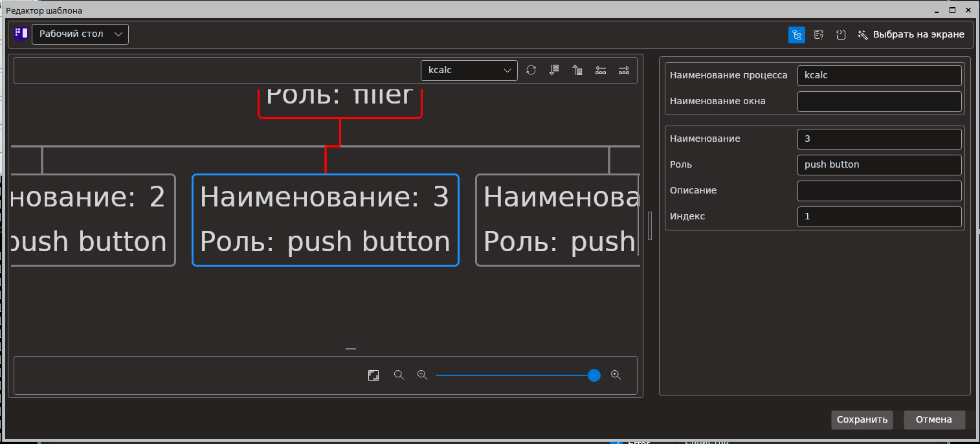Toggle the blue tree-structure view icon
This screenshot has width=980, height=444.
797,35
